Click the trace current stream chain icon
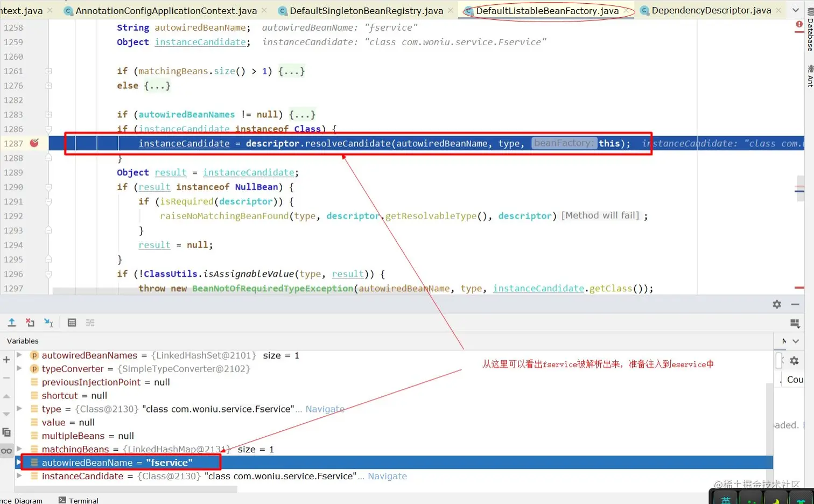This screenshot has height=504, width=814. pyautogui.click(x=90, y=323)
